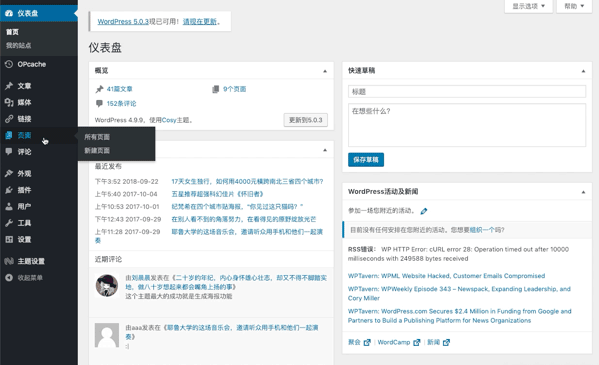The width and height of the screenshot is (599, 365).
Task: Open the 41篇文章 link
Action: [x=120, y=89]
